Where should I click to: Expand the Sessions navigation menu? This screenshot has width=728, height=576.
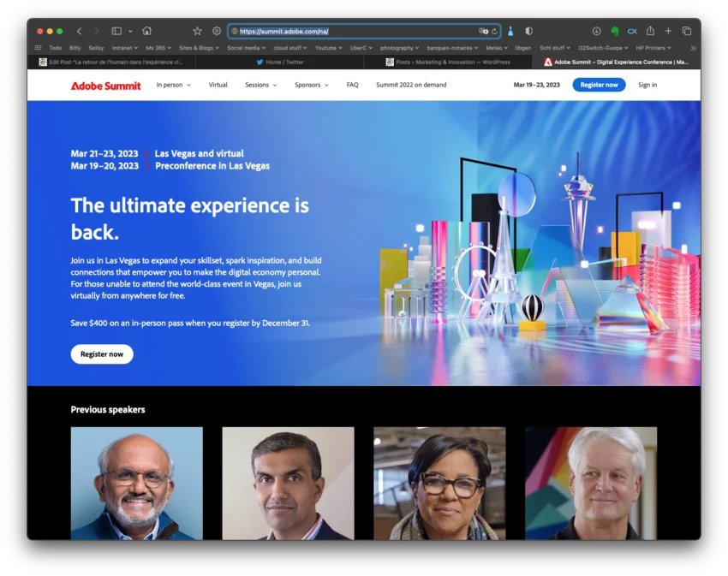tap(260, 85)
